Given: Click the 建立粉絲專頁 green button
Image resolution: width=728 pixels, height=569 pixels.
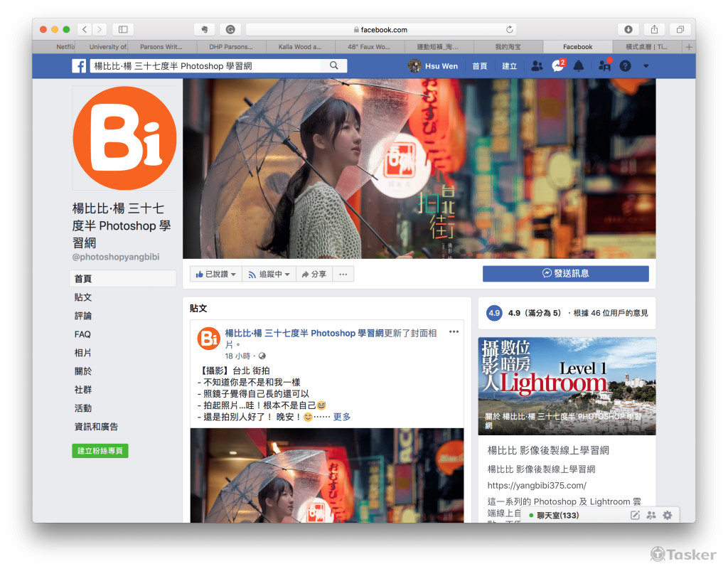Looking at the screenshot, I should pos(100,451).
